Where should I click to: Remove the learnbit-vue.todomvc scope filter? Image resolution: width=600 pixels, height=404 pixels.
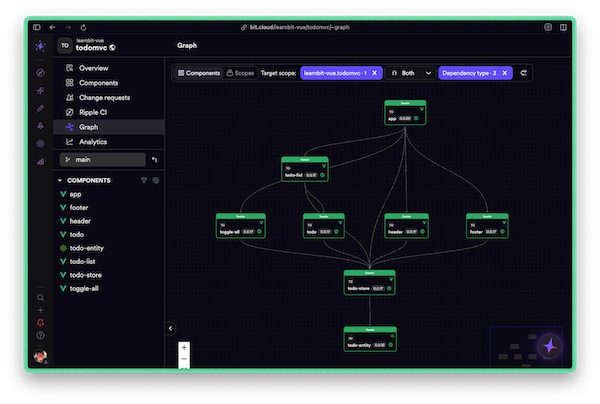[375, 73]
